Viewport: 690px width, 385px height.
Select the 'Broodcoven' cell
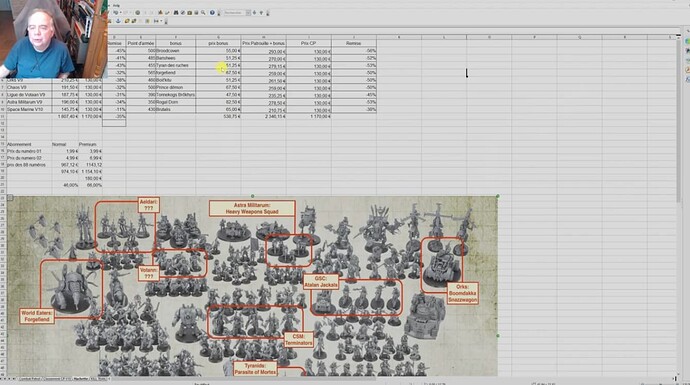point(176,51)
